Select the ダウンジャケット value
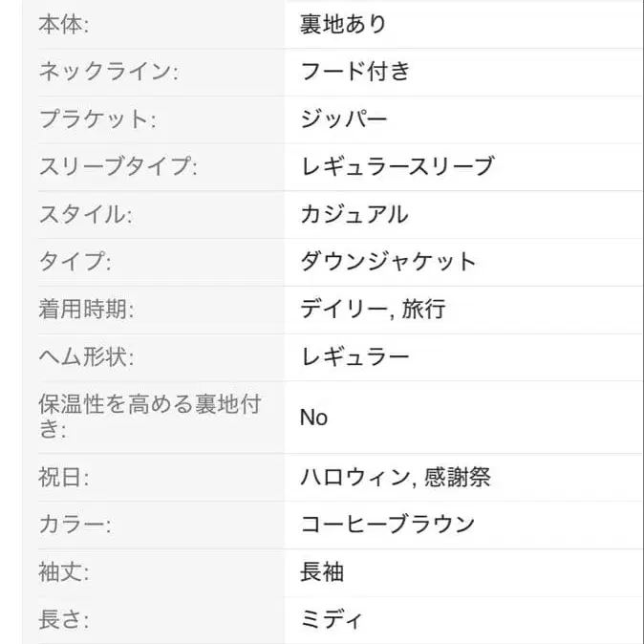 (x=388, y=262)
